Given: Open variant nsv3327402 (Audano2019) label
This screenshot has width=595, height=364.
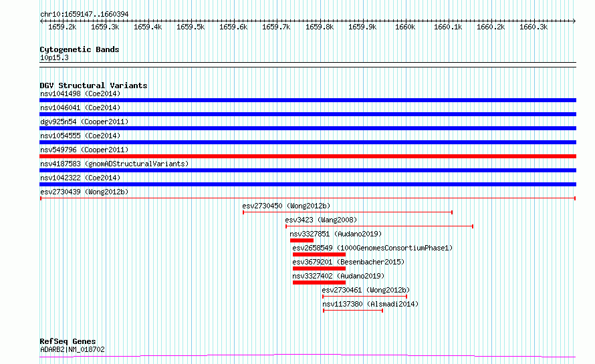Looking at the screenshot, I should point(338,276).
